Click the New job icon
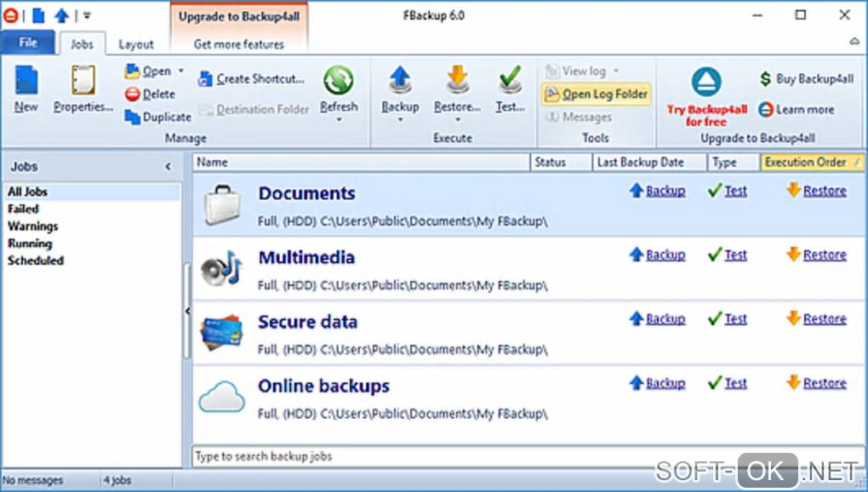868x492 pixels. click(26, 80)
